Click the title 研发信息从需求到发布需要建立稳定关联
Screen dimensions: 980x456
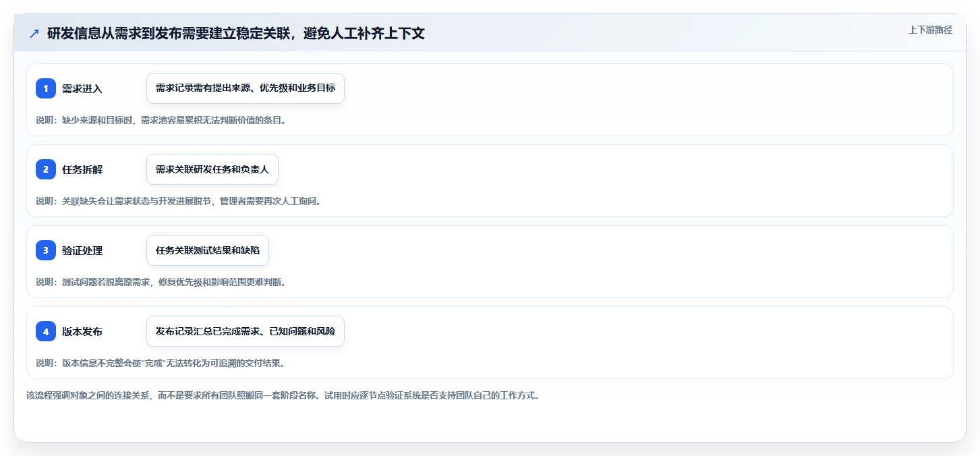(x=236, y=33)
